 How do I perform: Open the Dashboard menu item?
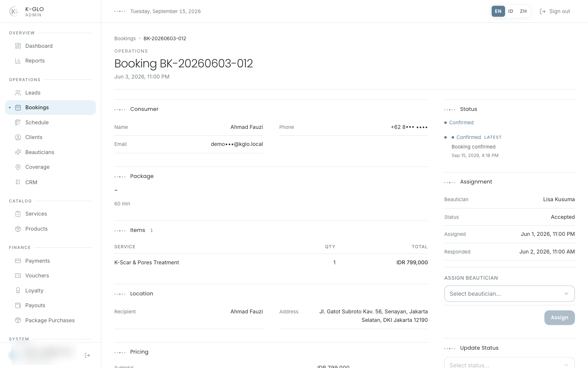pyautogui.click(x=50, y=46)
